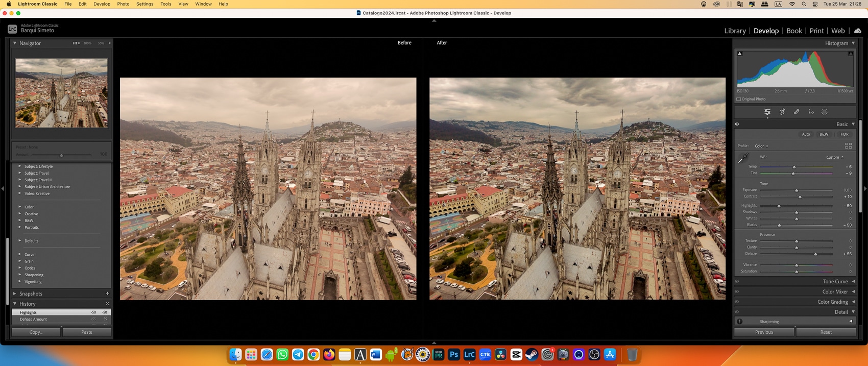Click the Highlights slider handle

click(x=779, y=206)
